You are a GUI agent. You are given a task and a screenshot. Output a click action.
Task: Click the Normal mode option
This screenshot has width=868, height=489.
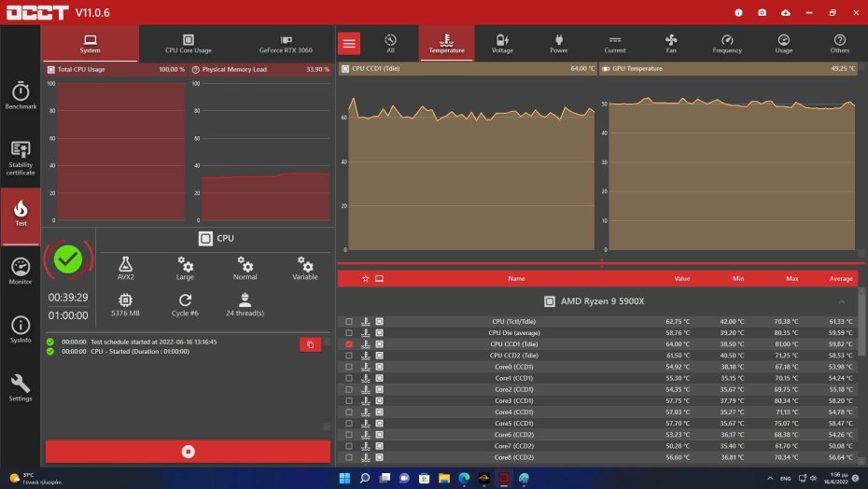pyautogui.click(x=245, y=268)
